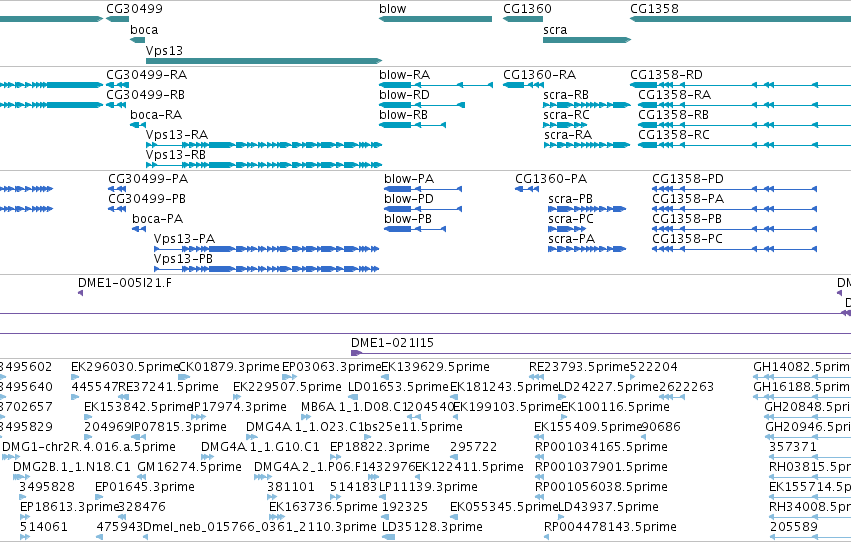Select the CG1360-PA protein label
The width and height of the screenshot is (851, 542).
click(x=551, y=179)
